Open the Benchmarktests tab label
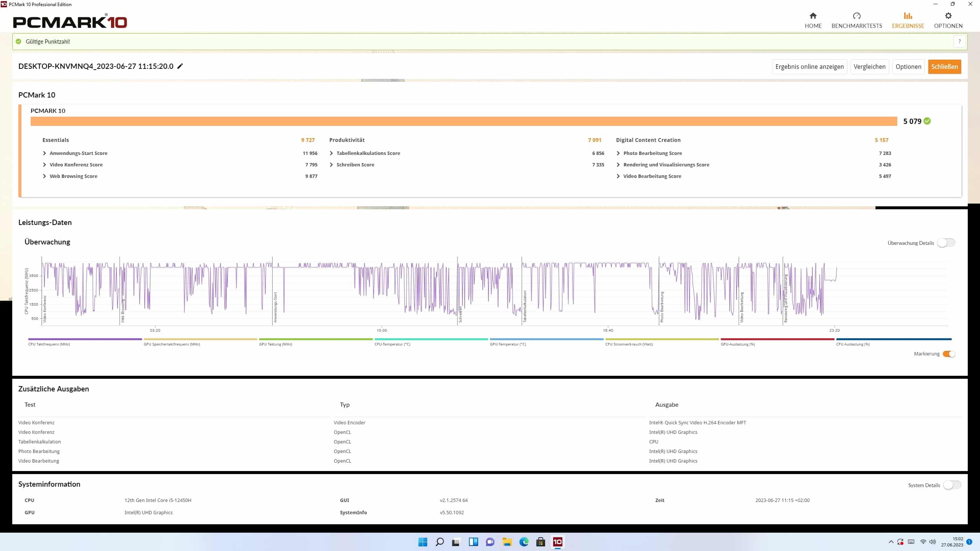 tap(856, 26)
